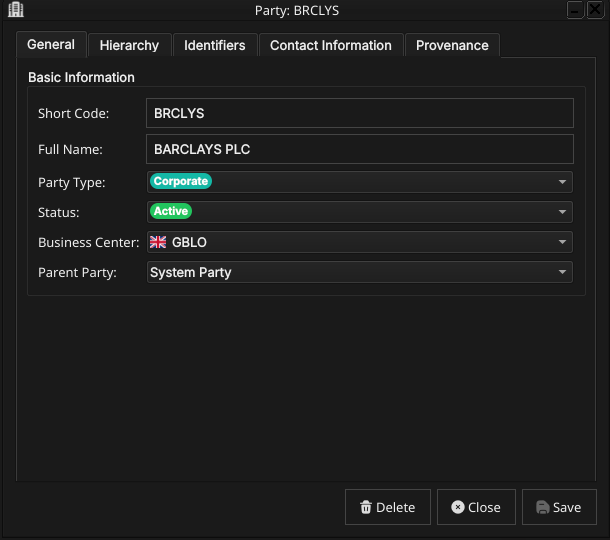Image resolution: width=610 pixels, height=540 pixels.
Task: Select the Contact Information tab
Action: pyautogui.click(x=331, y=45)
